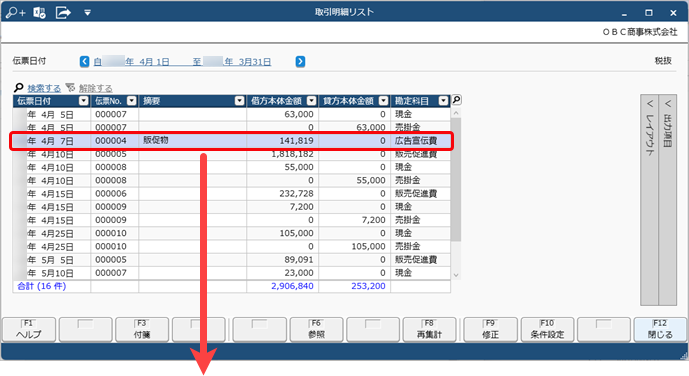This screenshot has width=689, height=376.
Task: Click the F3 付箋 button
Action: 142,329
